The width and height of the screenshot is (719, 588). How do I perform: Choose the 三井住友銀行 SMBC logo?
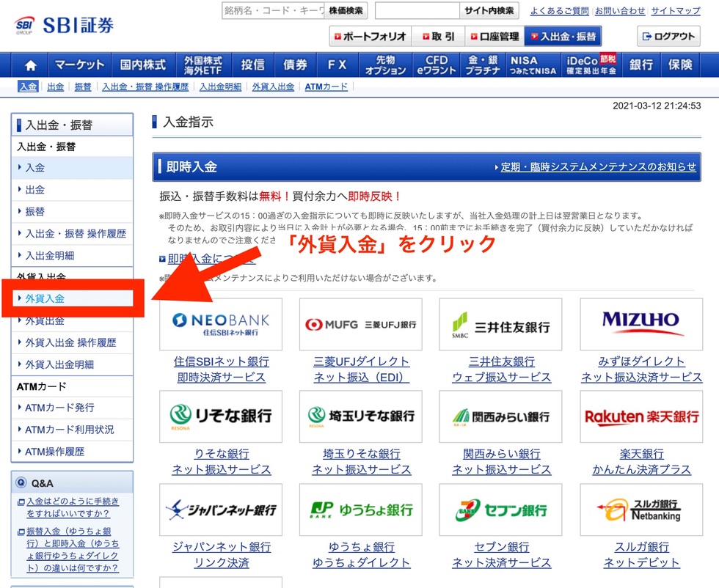click(x=500, y=324)
